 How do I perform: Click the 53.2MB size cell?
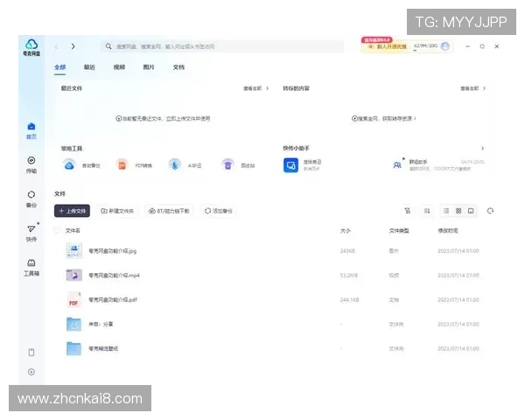click(349, 275)
